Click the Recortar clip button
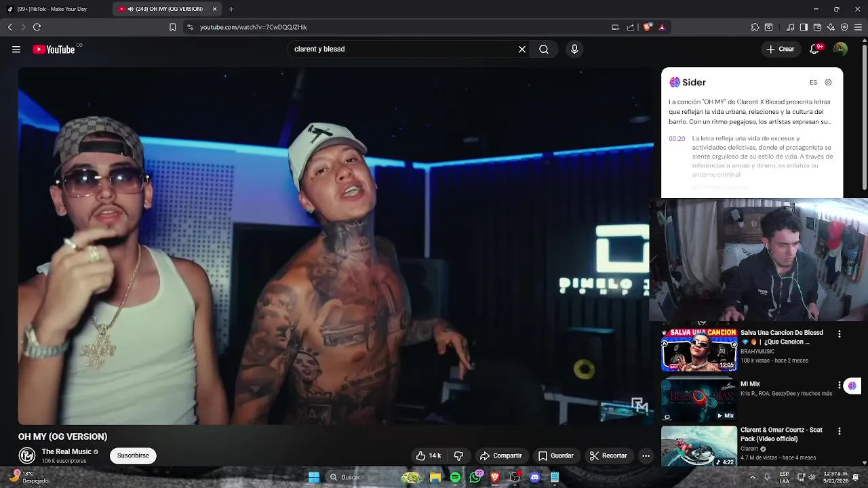 point(608,455)
